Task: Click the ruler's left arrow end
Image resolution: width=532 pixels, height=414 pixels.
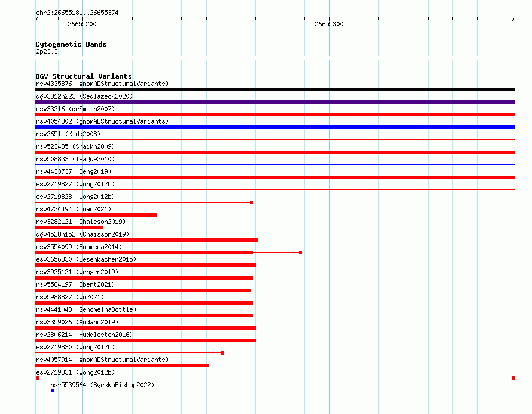Action: tap(37, 19)
